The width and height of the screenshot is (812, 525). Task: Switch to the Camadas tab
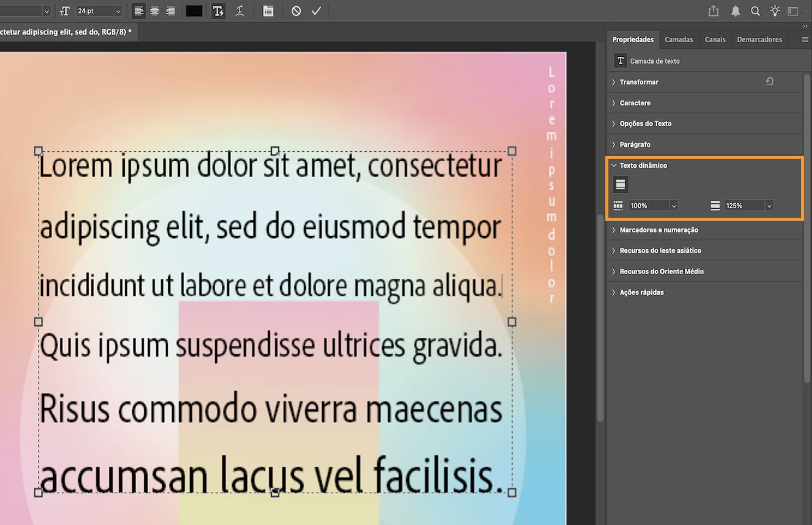click(x=679, y=39)
